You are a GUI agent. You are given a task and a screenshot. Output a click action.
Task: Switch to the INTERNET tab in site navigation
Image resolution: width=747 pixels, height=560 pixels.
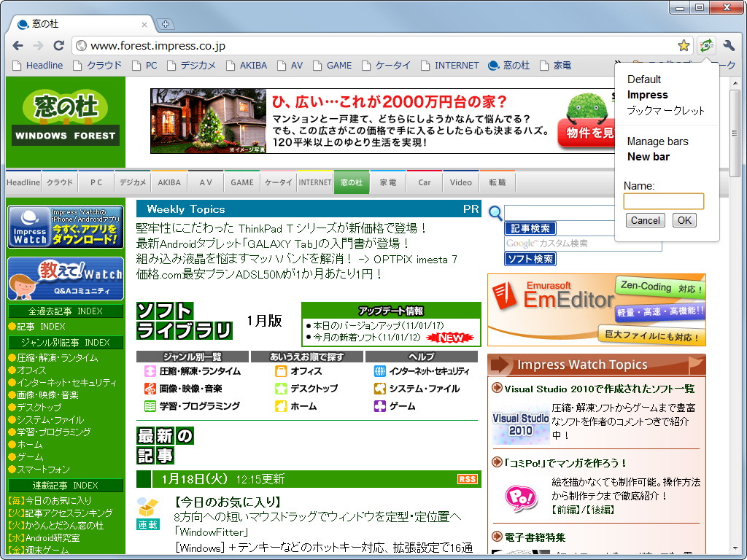click(x=314, y=182)
